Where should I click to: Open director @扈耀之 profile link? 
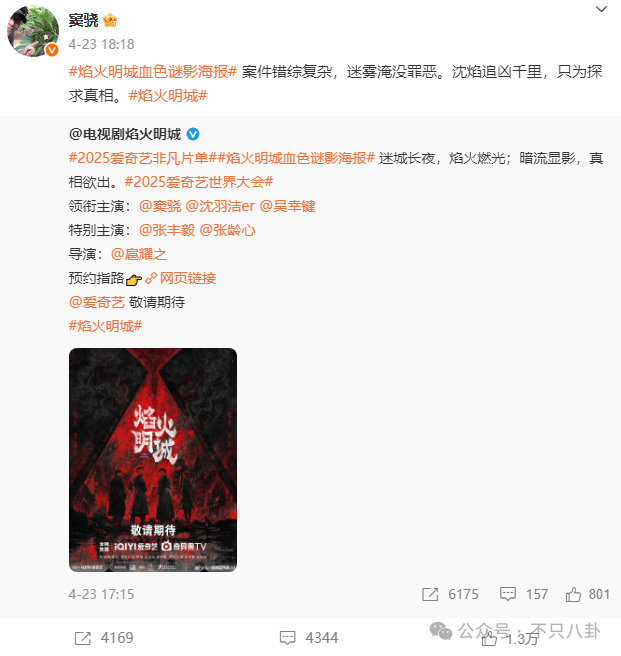point(139,254)
